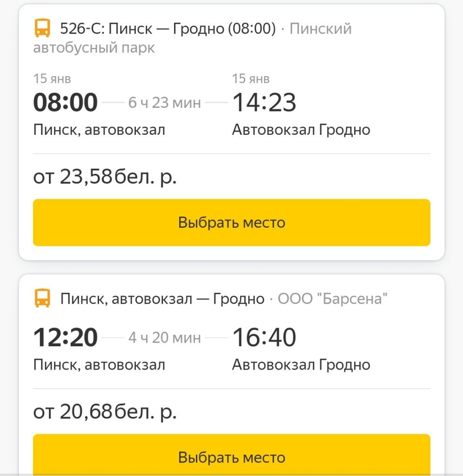Tap Автовокзал Гродно under 14:23 arrival
The height and width of the screenshot is (476, 463).
(x=301, y=130)
